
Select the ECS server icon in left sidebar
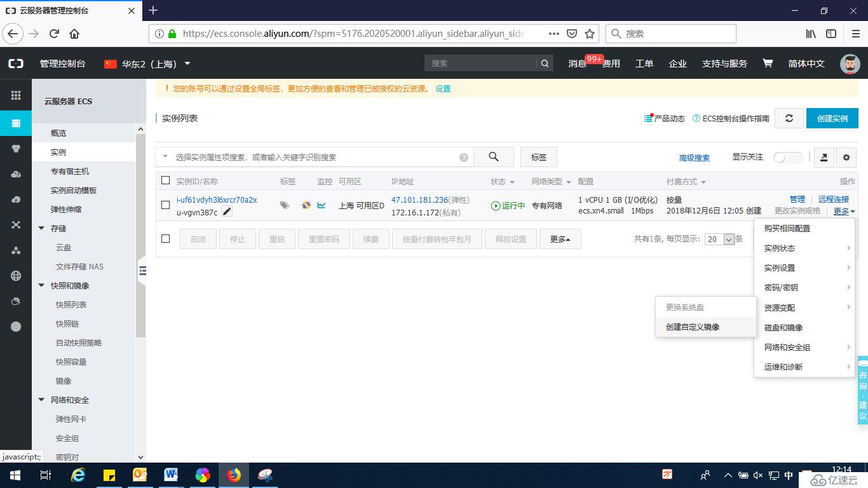[x=16, y=123]
